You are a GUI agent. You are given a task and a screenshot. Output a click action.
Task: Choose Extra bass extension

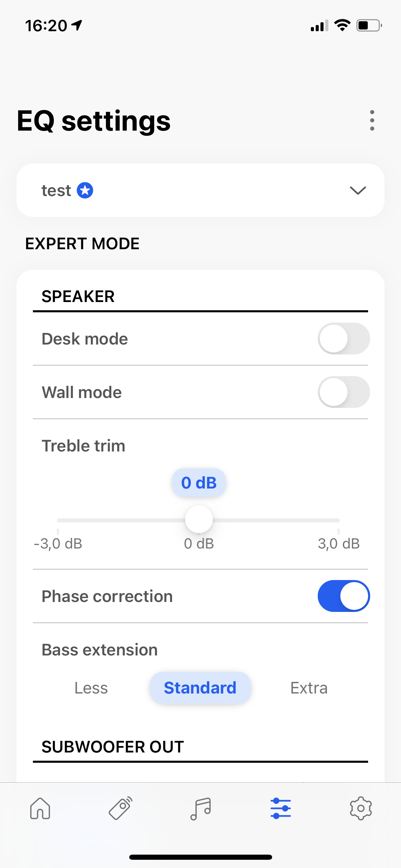click(309, 688)
